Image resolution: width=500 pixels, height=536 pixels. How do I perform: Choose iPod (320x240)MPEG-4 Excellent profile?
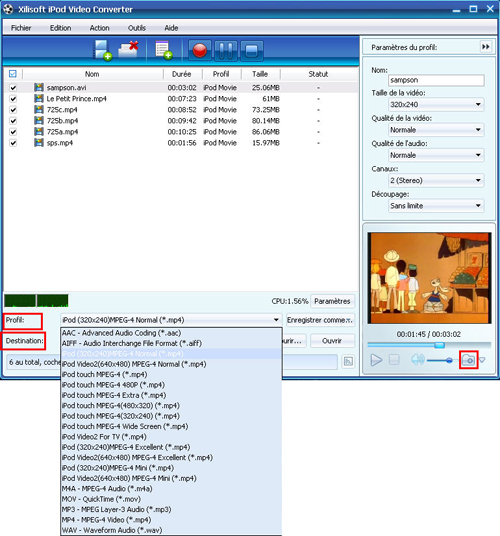[x=171, y=447]
